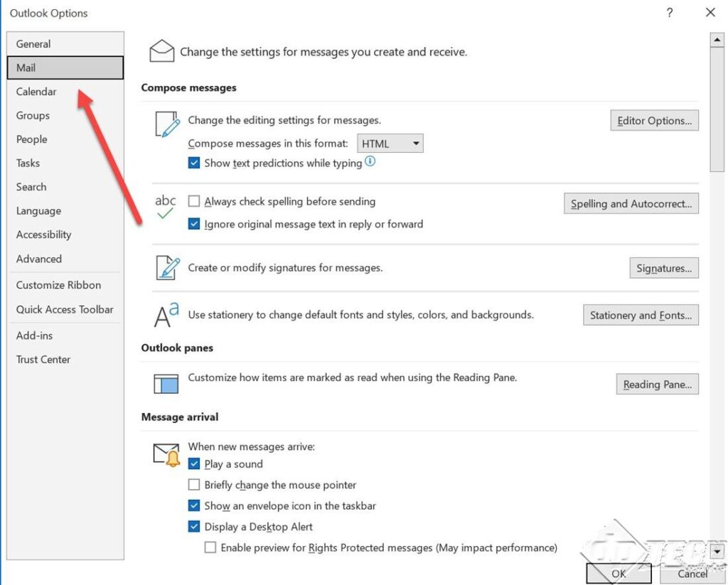Open the Trust Center section
728x585 pixels.
[43, 359]
